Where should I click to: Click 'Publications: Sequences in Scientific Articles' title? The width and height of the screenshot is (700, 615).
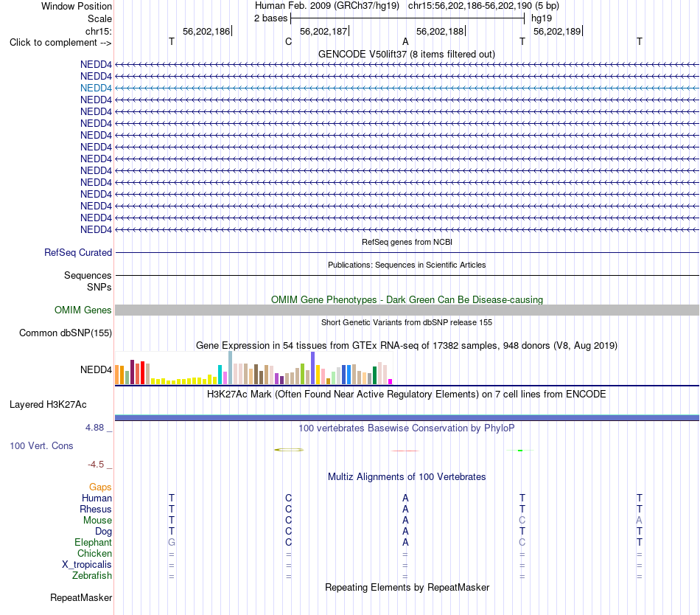[407, 265]
